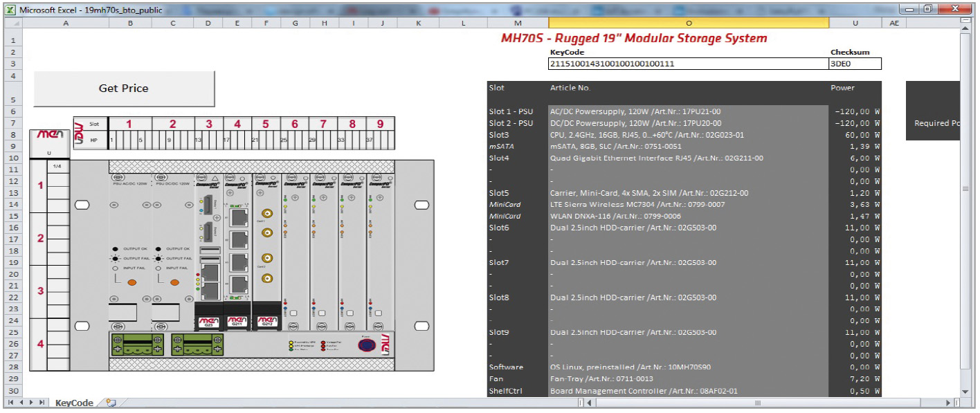
Task: Click vertical scrollbar down arrow
Action: [x=966, y=391]
